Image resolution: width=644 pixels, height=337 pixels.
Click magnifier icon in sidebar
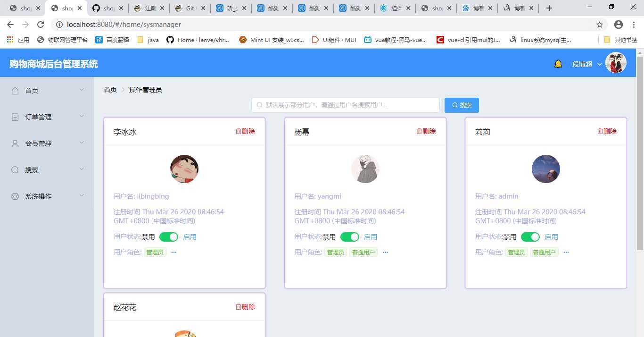coord(15,170)
